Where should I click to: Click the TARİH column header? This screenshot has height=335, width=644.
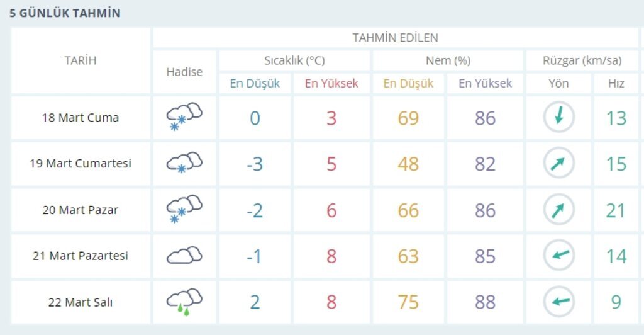tap(80, 60)
